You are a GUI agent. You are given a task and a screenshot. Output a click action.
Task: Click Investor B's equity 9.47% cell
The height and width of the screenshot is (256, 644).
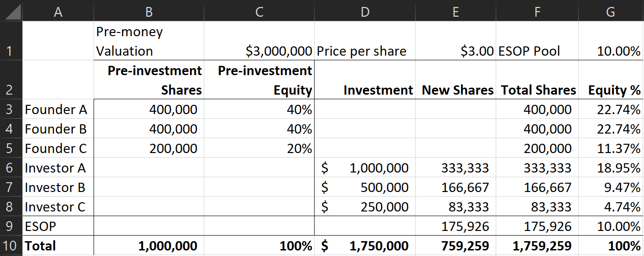pos(611,187)
